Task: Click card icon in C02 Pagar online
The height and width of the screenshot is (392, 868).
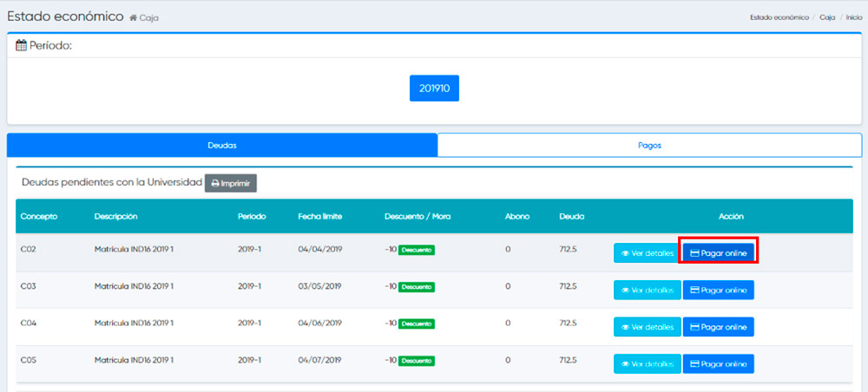Action: tap(694, 253)
